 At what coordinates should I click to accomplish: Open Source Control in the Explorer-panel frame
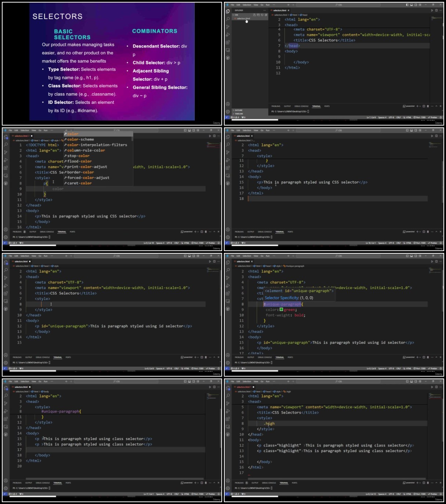pos(228,27)
